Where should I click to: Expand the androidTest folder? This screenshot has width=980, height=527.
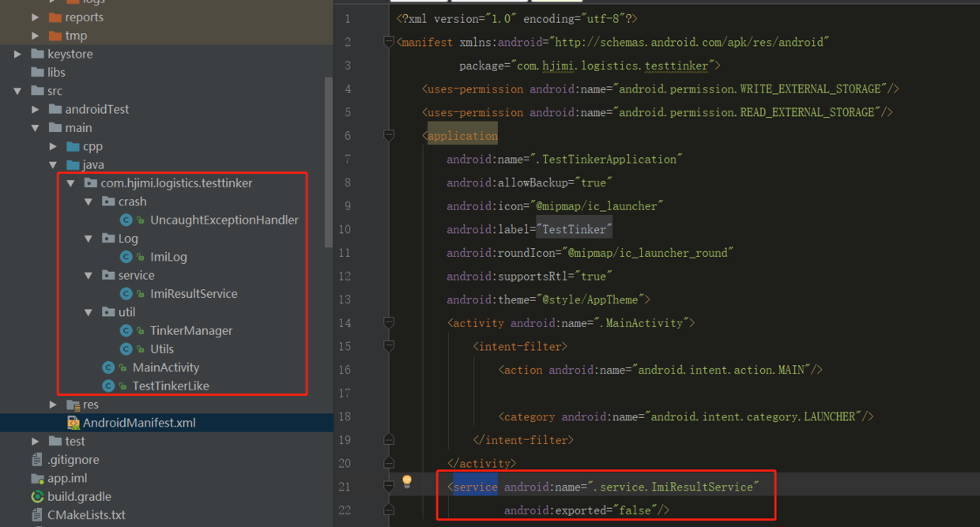pos(36,109)
